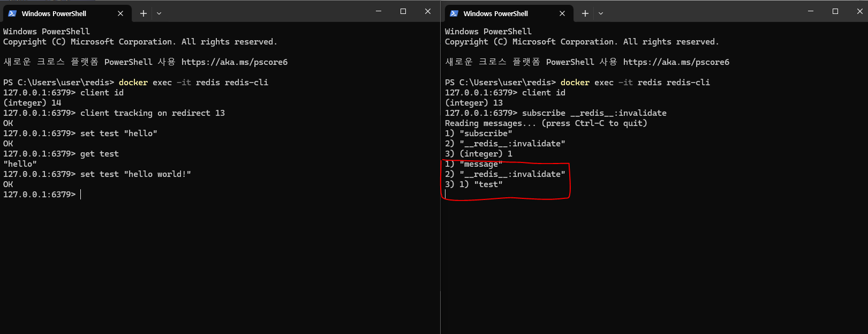Maximize the right terminal window

click(835, 11)
